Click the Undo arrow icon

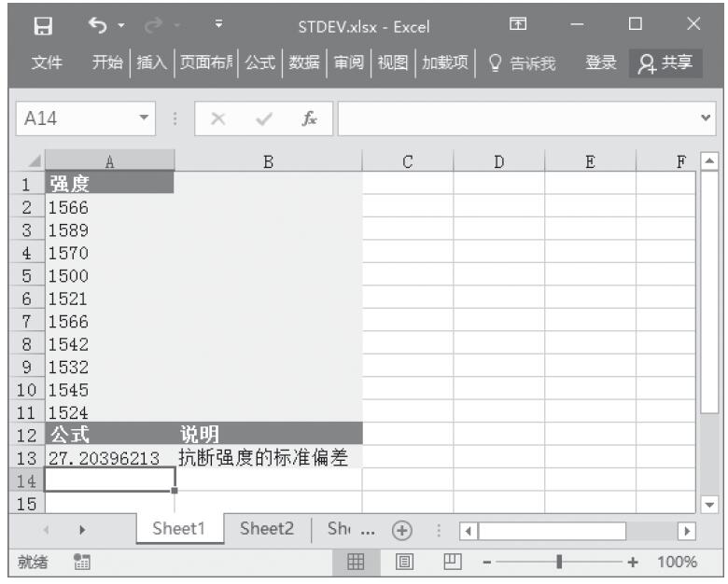(96, 25)
